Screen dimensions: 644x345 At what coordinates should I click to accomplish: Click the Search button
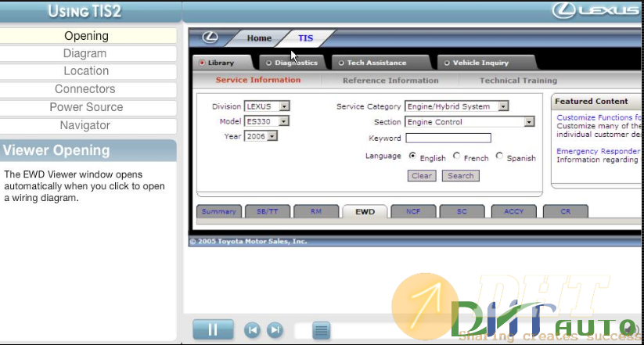(460, 176)
